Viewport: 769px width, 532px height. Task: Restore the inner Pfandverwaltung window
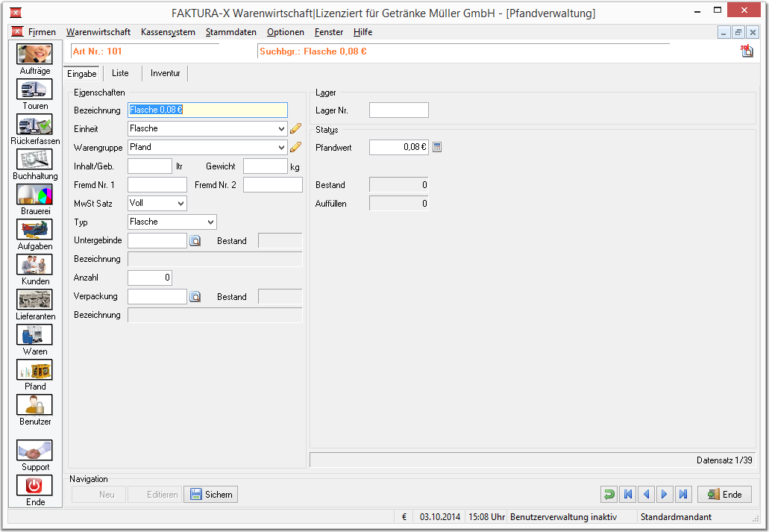(738, 32)
